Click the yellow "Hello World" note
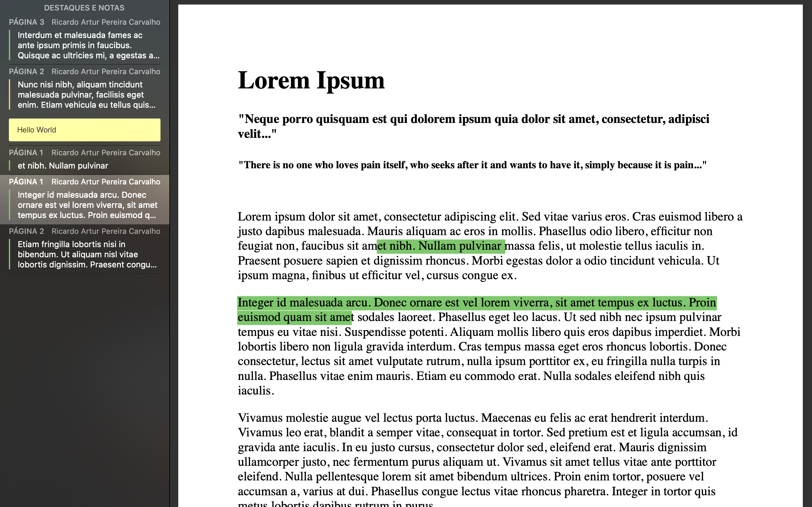This screenshot has height=507, width=812. (85, 130)
